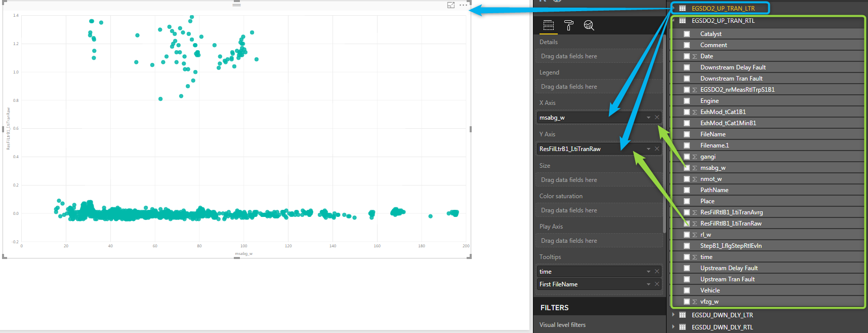The width and height of the screenshot is (868, 333).
Task: Click the chart header drag handle
Action: (x=236, y=4)
